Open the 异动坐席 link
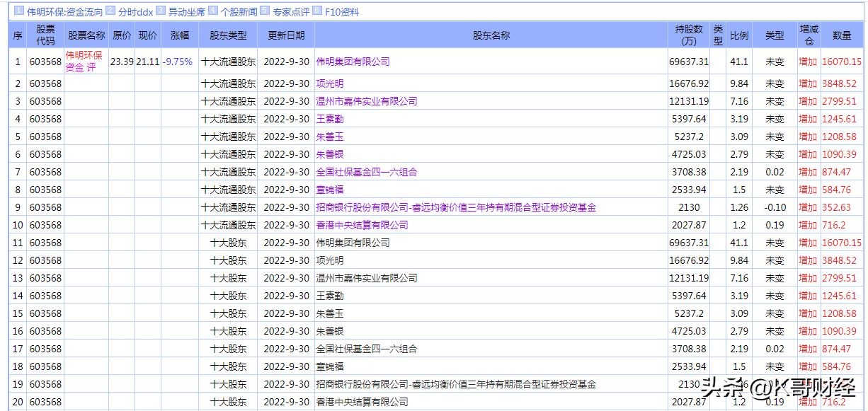Viewport: 868px width, 411px height. click(x=187, y=12)
